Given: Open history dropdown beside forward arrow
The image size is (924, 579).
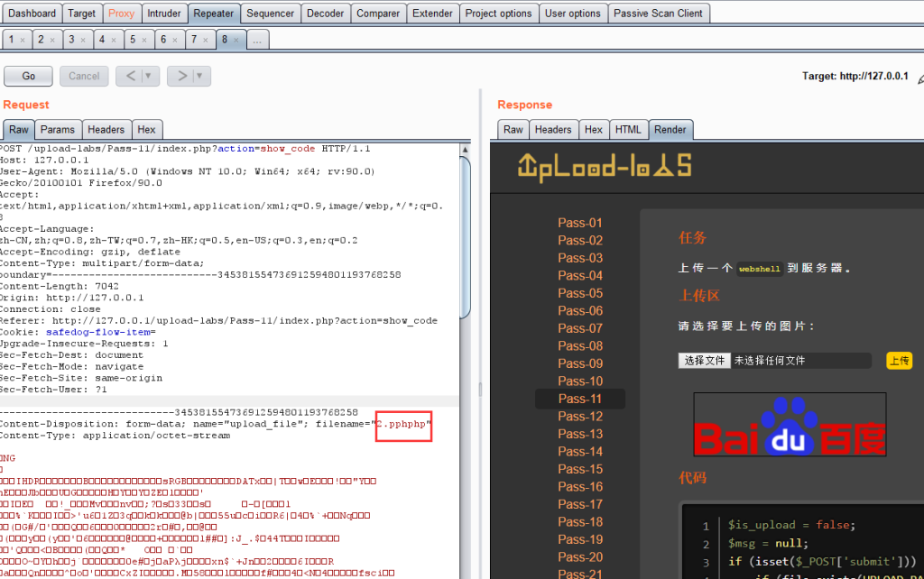Looking at the screenshot, I should (x=199, y=76).
